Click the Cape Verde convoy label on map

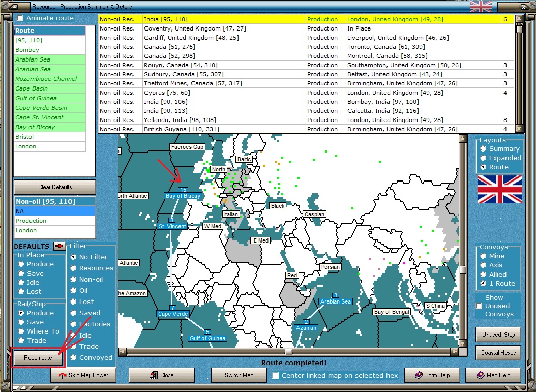click(x=173, y=314)
